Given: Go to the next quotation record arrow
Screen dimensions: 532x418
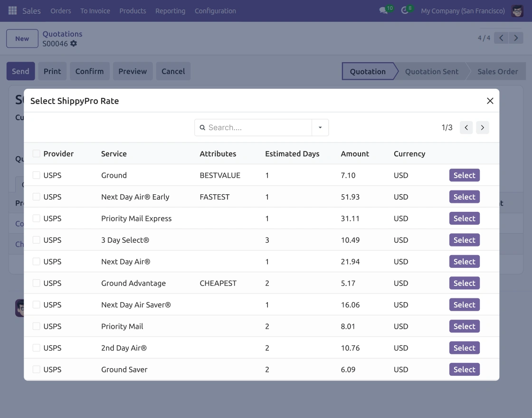Looking at the screenshot, I should point(516,38).
